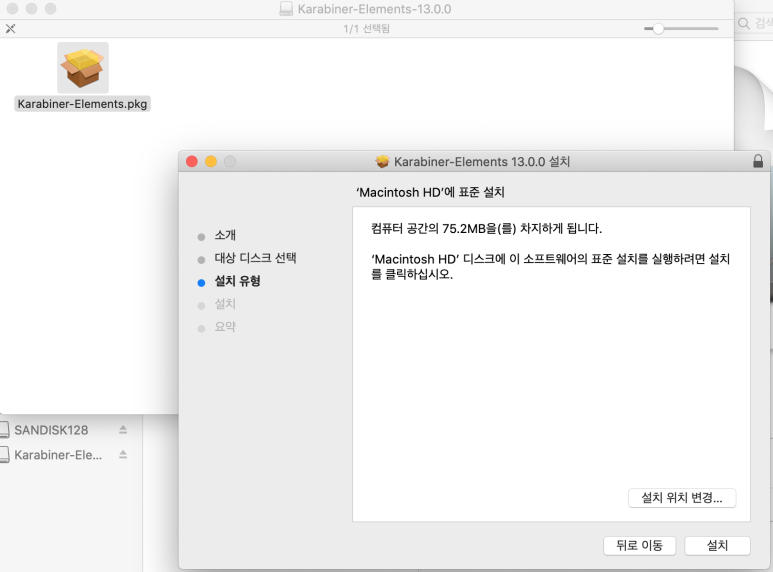Open SANDISK128 in Finder sidebar
Screen dimensions: 773x572
51,430
